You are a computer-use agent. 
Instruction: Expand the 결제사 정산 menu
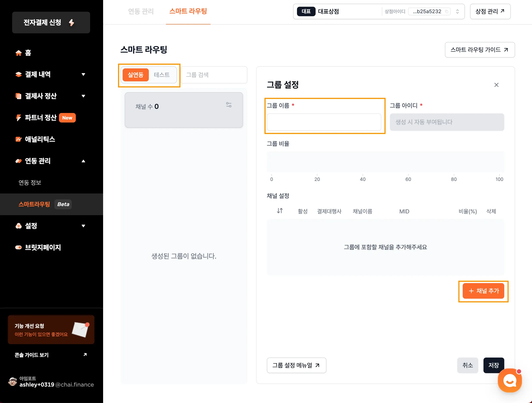pos(83,96)
